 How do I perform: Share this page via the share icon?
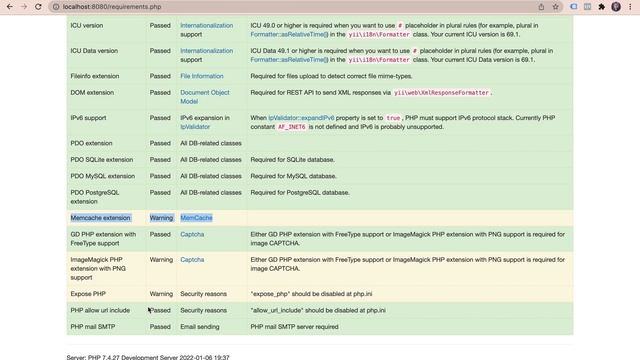click(x=541, y=7)
